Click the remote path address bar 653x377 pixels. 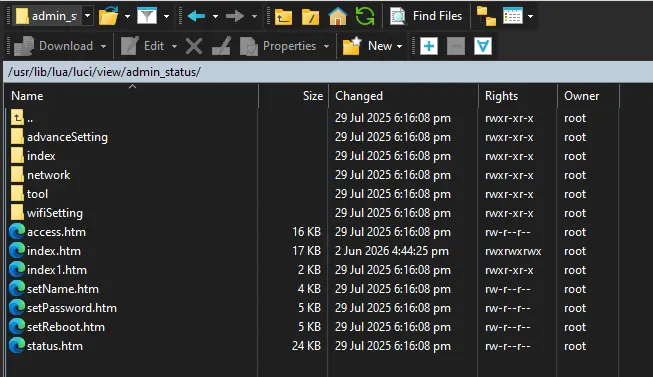point(328,72)
